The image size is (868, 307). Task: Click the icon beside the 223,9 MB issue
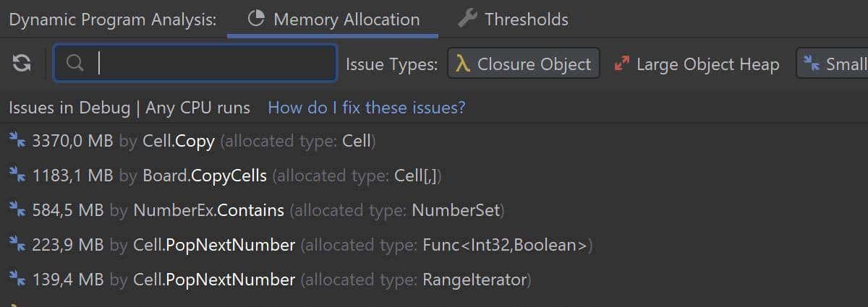tap(17, 244)
